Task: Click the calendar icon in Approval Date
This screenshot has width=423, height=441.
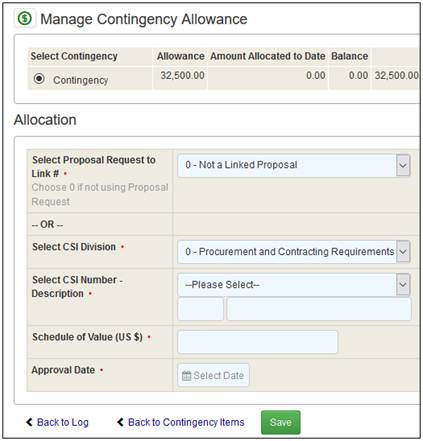Action: pyautogui.click(x=186, y=376)
